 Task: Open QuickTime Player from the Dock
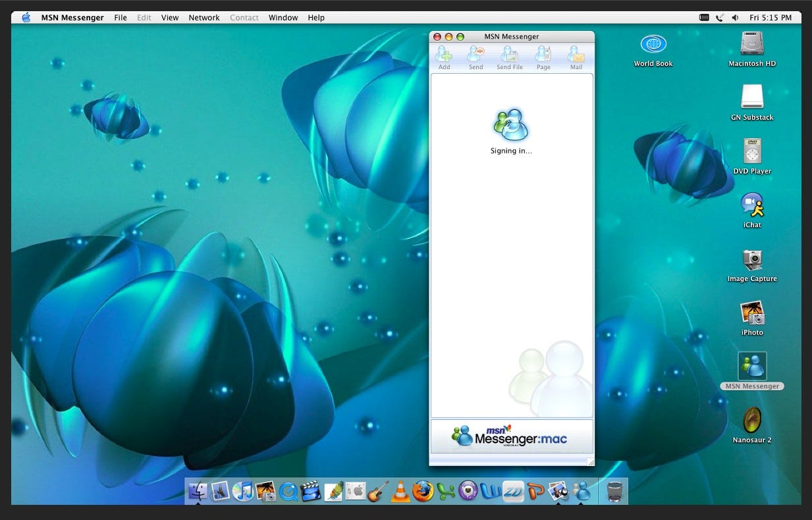click(x=288, y=491)
